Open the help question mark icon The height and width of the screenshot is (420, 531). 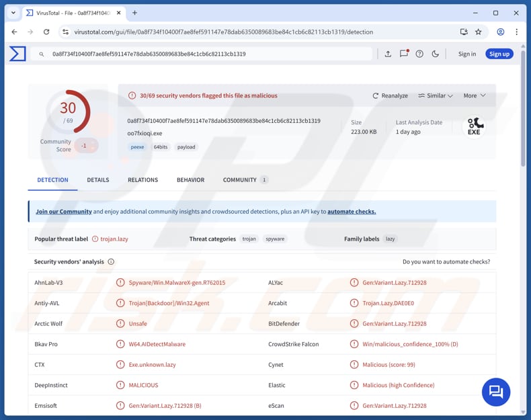tap(419, 54)
